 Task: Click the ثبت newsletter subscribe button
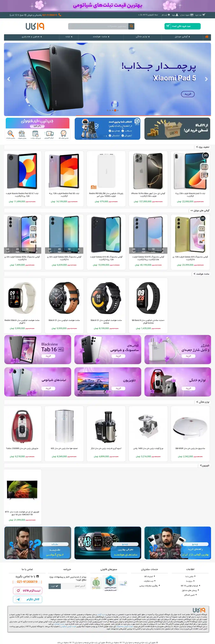pos(54,586)
